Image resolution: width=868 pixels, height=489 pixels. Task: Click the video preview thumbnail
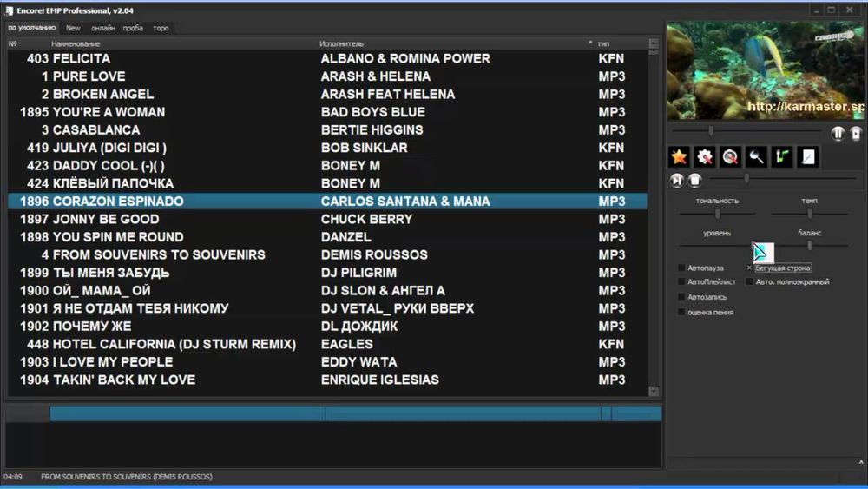[x=765, y=71]
